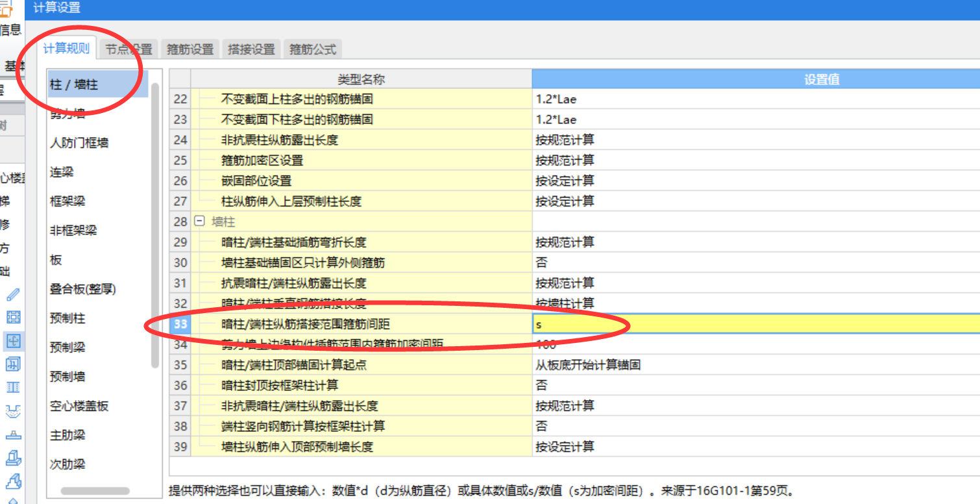
Task: Click the stacked-squares sidebar icon with cross
Action: pyautogui.click(x=13, y=364)
